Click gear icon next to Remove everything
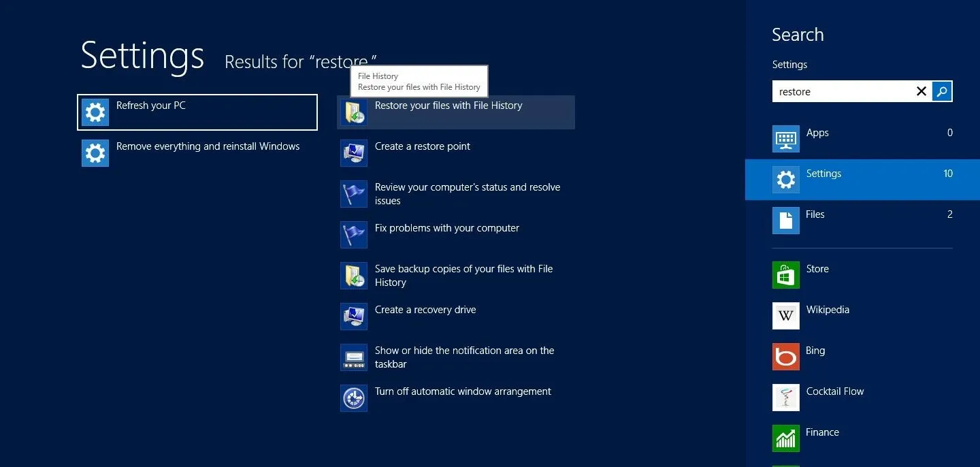 (x=95, y=153)
